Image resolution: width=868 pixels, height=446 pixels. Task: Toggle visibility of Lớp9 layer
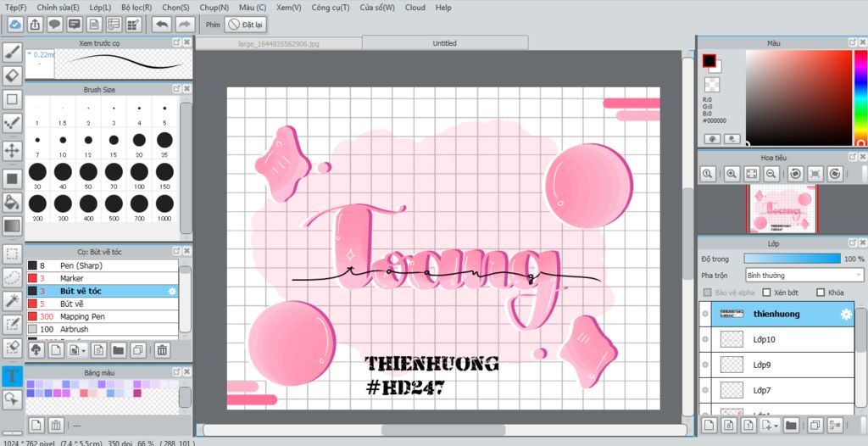705,365
